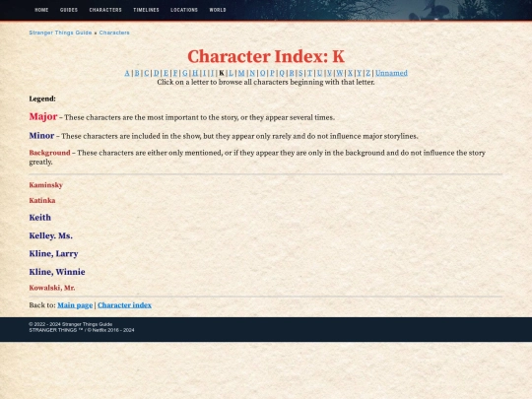Viewport: 532px width, 399px height.
Task: Open the Kline, Winnie character entry
Action: pos(57,272)
